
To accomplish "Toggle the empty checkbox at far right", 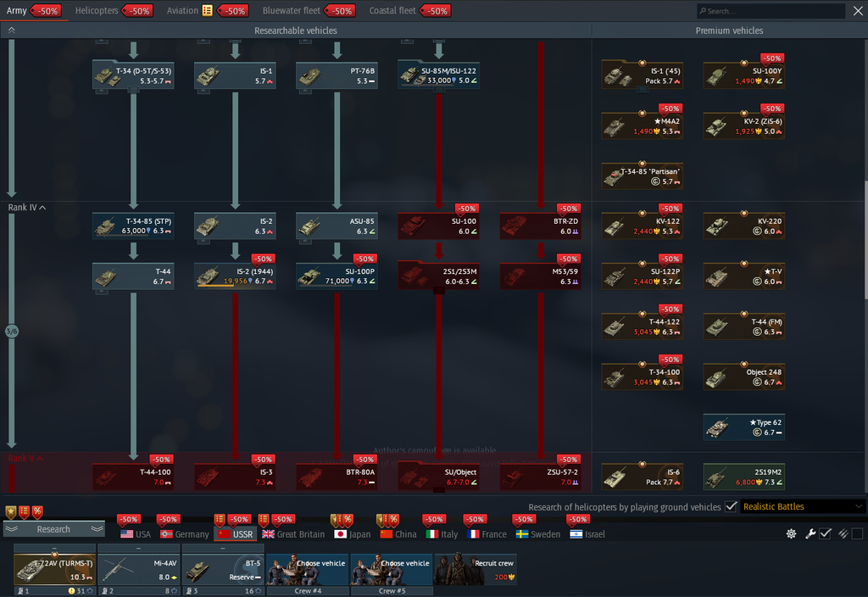I will pyautogui.click(x=858, y=534).
